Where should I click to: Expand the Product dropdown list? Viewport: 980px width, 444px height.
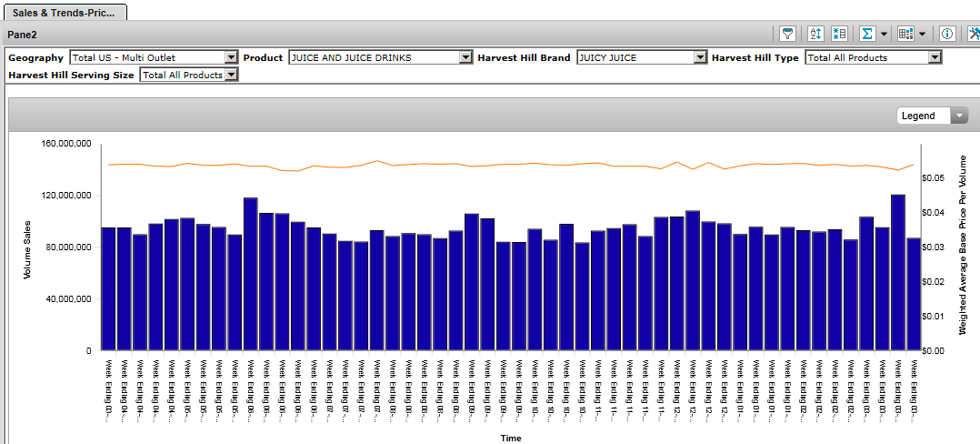point(465,57)
